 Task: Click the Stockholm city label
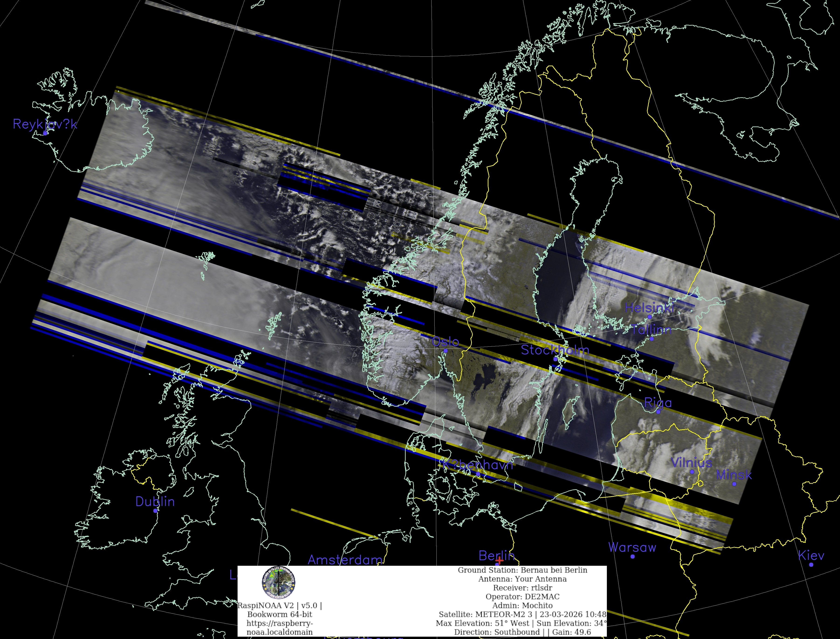coord(555,350)
